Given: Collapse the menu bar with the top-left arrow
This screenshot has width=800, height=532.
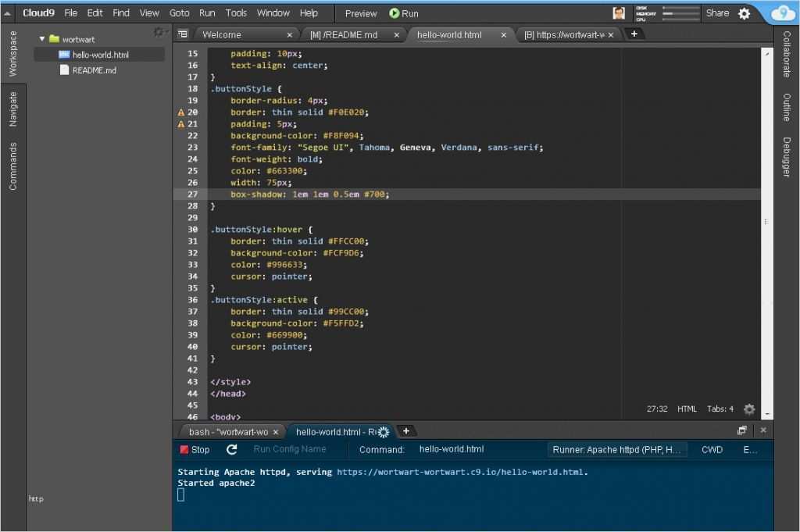Looking at the screenshot, I should [x=8, y=13].
